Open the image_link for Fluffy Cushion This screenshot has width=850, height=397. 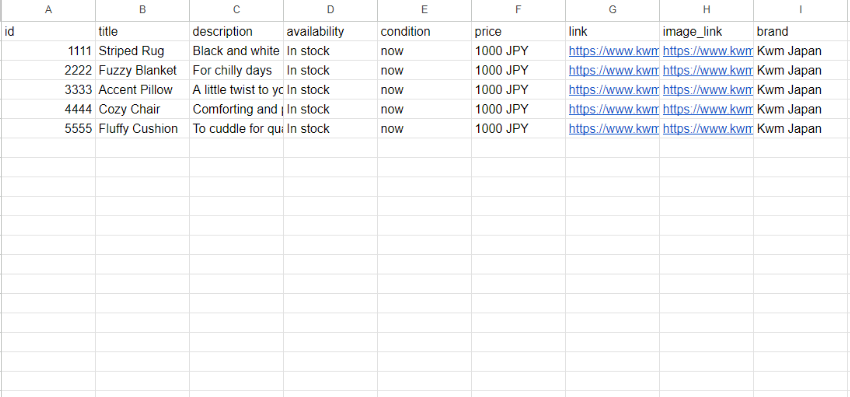[x=707, y=129]
